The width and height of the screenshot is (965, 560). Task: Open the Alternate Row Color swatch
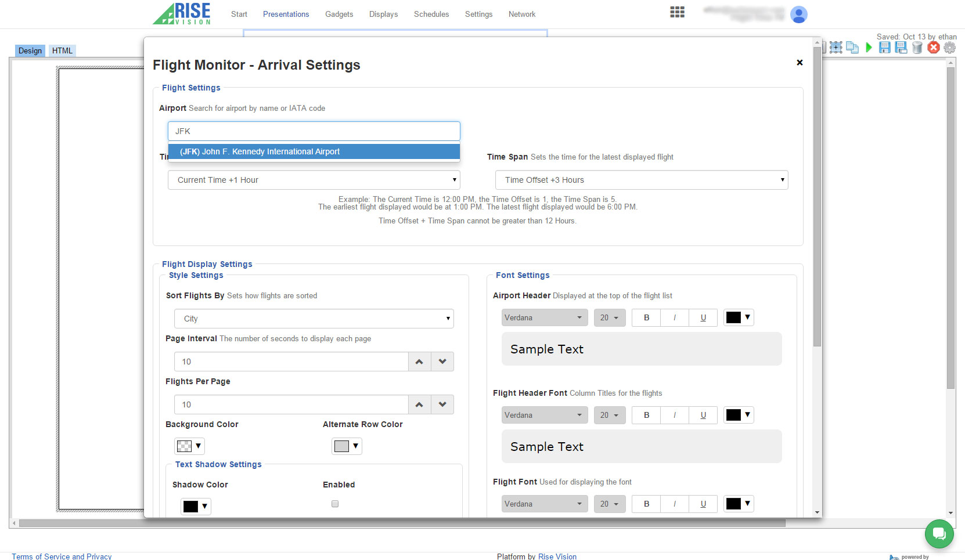click(x=347, y=446)
